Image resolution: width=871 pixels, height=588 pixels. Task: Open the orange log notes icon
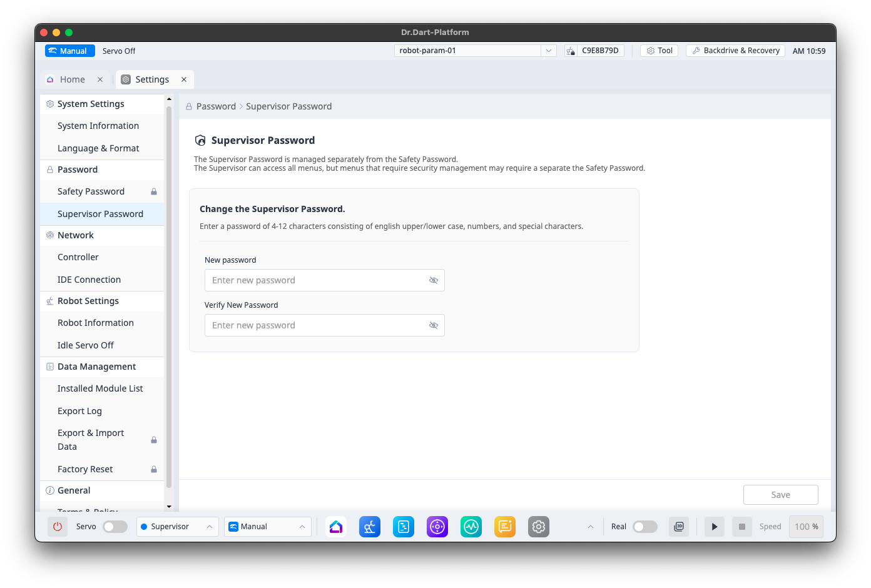tap(505, 527)
